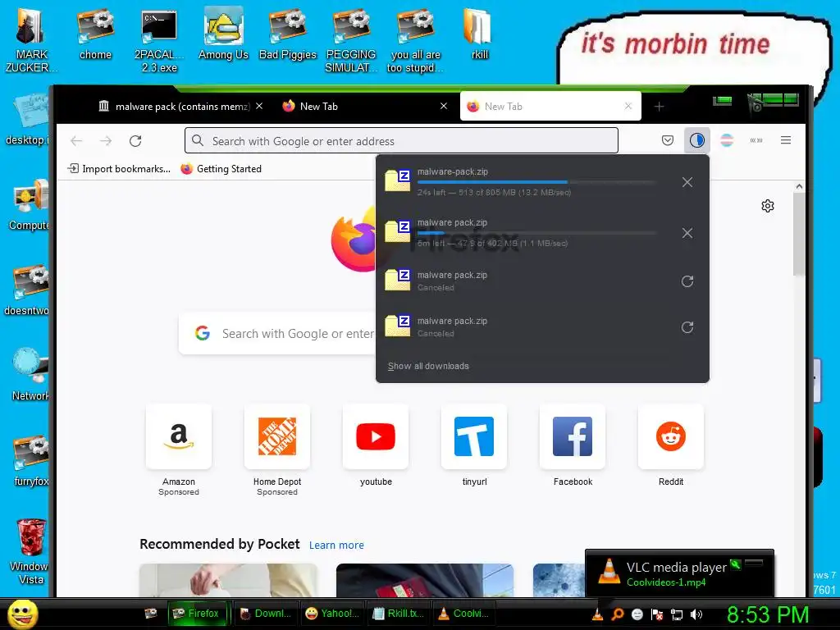The width and height of the screenshot is (840, 630).
Task: Launch 2PACAL 2.3.exe desktop icon
Action: (x=159, y=40)
